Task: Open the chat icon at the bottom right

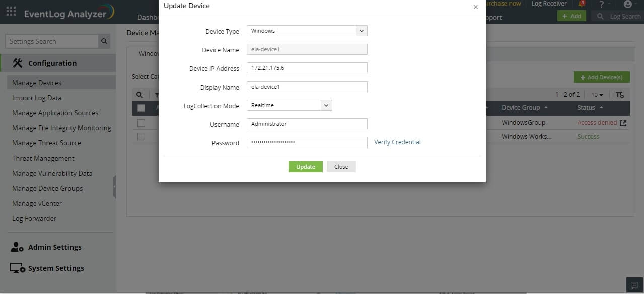Action: [x=634, y=285]
